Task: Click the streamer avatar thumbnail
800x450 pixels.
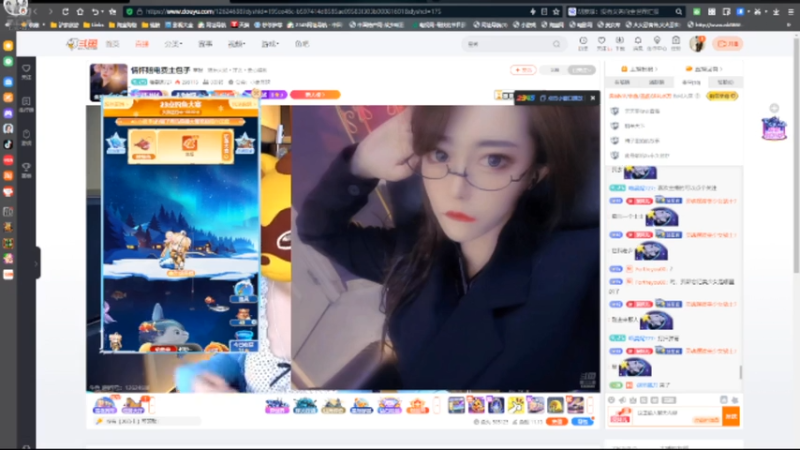Action: pos(108,81)
